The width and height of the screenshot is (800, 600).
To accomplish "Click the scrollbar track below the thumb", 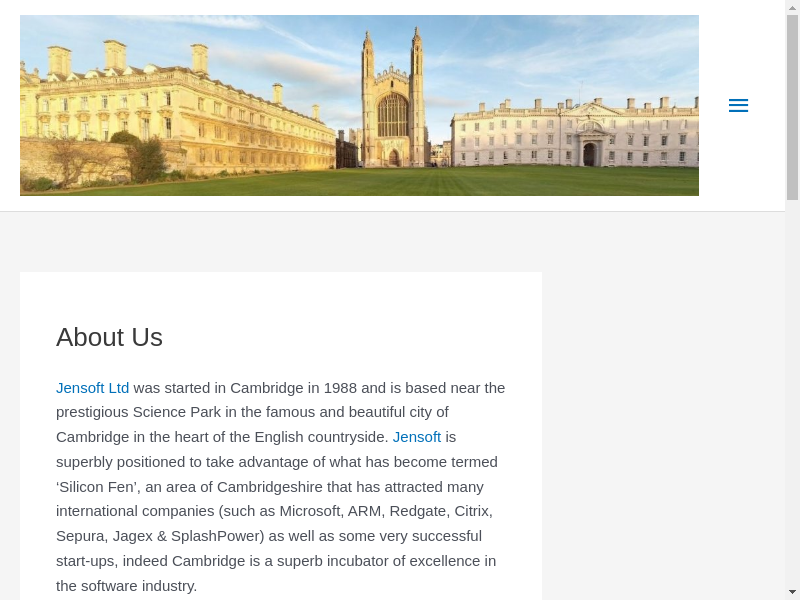I will [792, 400].
